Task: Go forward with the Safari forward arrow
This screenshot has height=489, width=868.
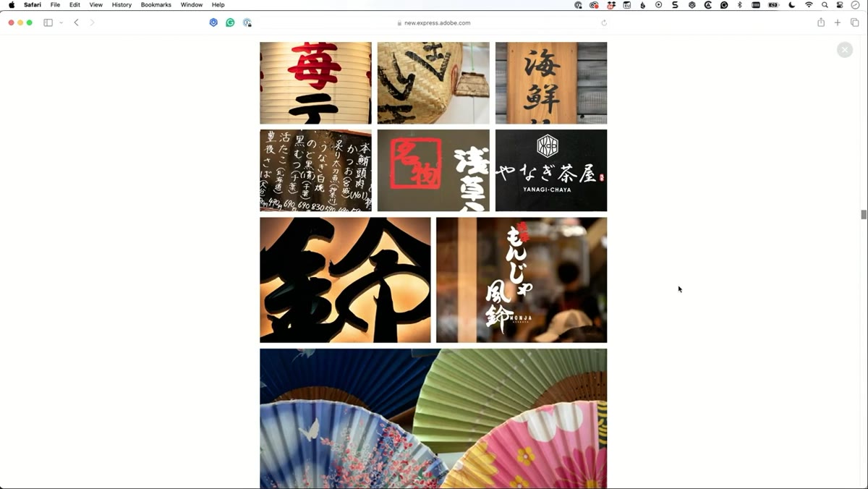Action: 92,22
